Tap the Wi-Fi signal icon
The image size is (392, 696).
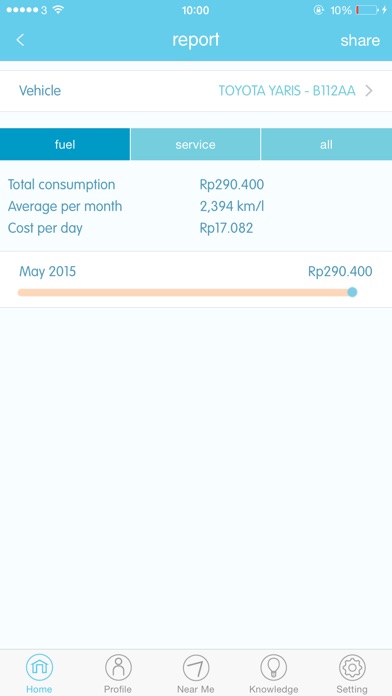click(x=58, y=10)
